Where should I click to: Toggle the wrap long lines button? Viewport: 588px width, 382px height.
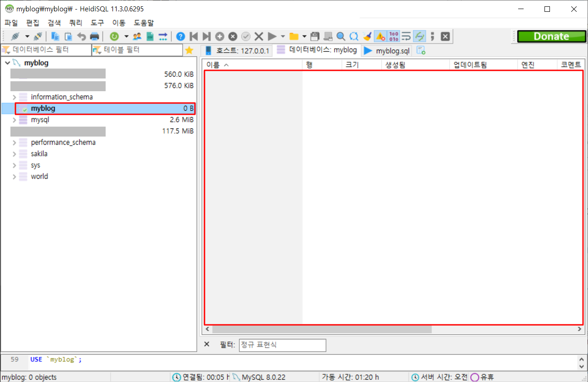pos(407,36)
